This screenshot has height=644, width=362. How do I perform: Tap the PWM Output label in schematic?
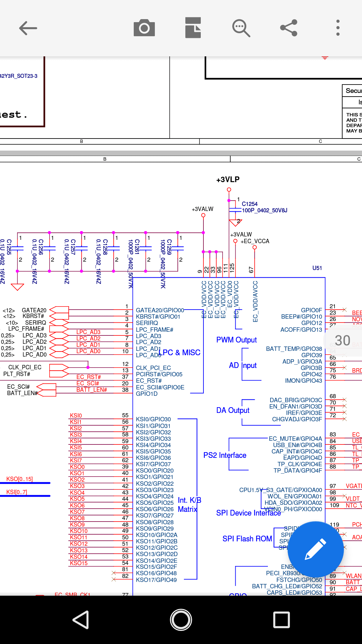point(236,340)
